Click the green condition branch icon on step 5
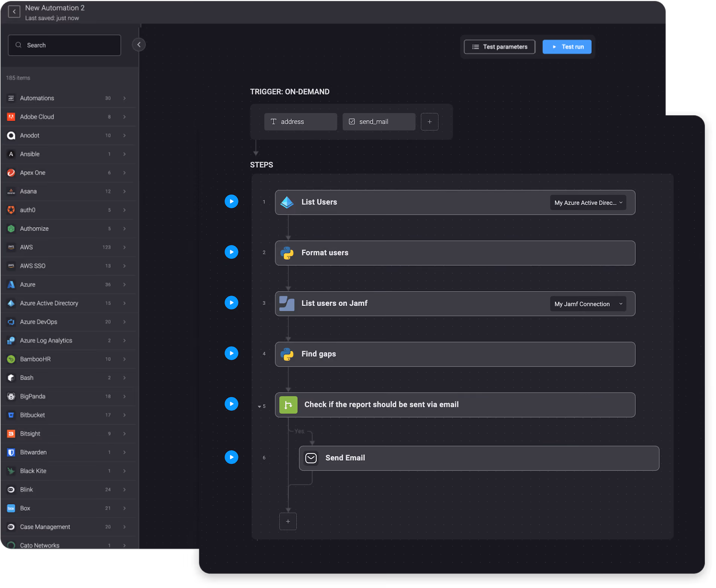The width and height of the screenshot is (716, 588). [288, 405]
